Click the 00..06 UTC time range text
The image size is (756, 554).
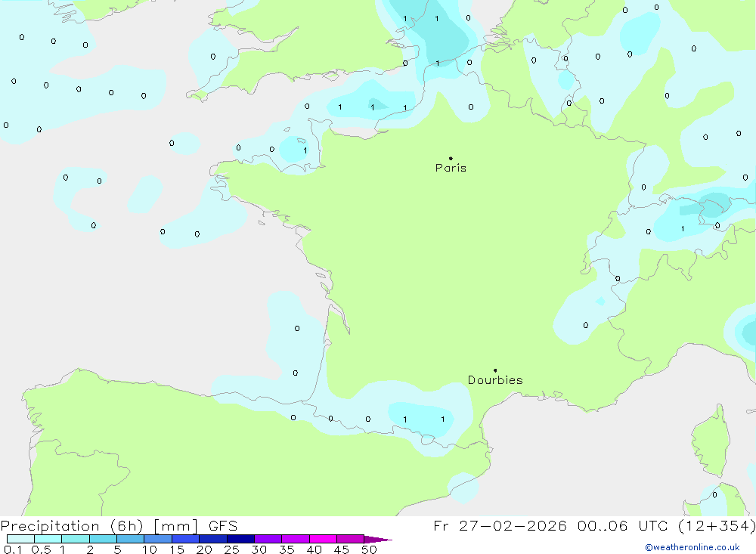(x=623, y=525)
